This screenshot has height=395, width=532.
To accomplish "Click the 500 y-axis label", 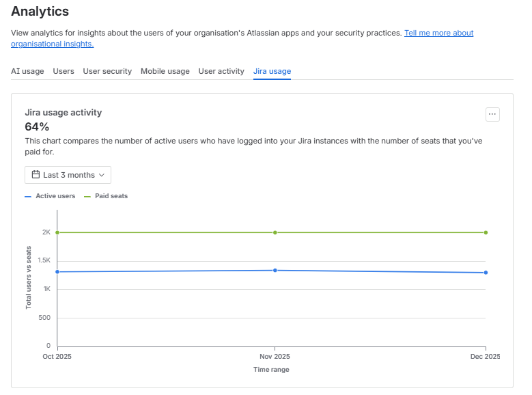I will pos(44,318).
